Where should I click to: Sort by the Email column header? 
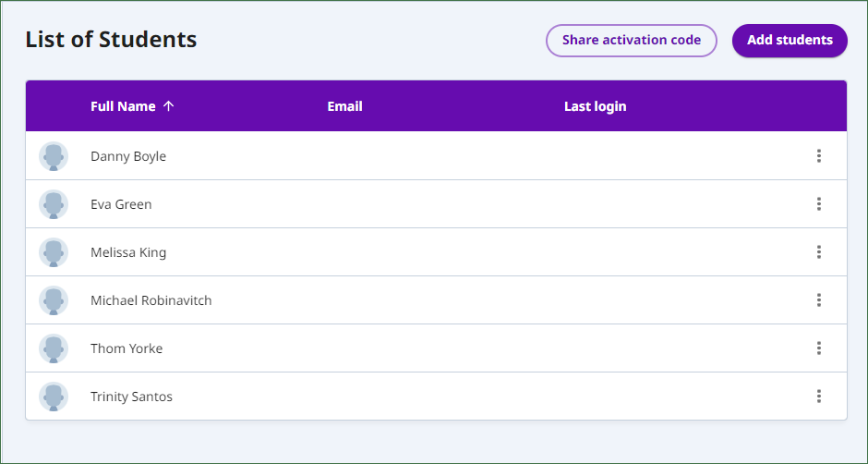344,106
